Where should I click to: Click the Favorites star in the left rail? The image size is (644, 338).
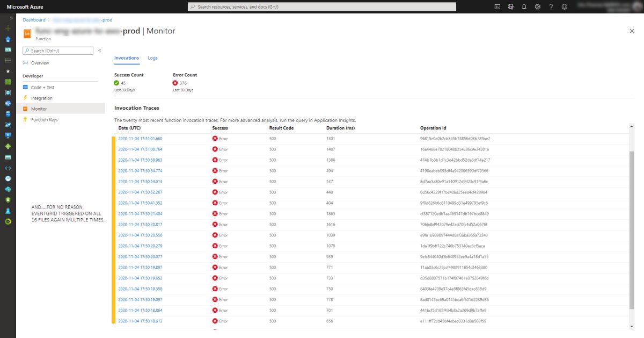[8, 71]
